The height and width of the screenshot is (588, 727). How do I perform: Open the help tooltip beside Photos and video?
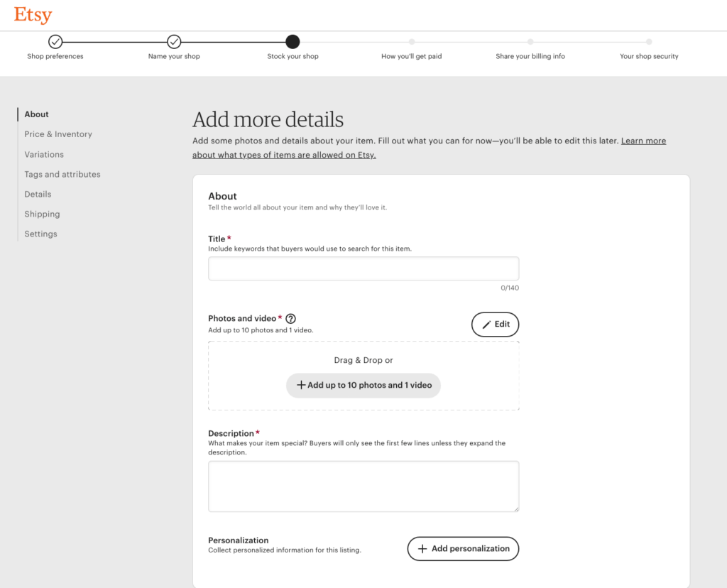(290, 319)
